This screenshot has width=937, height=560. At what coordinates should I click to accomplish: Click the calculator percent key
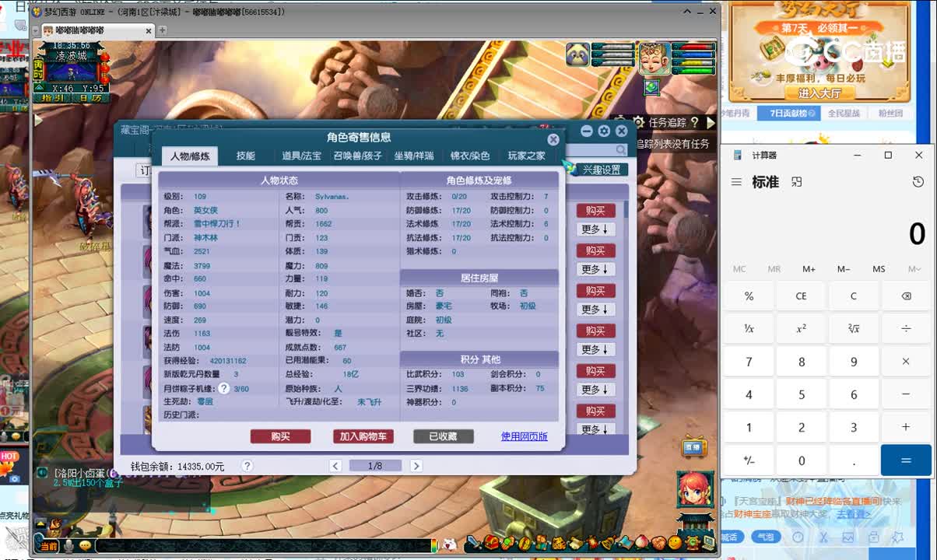749,296
